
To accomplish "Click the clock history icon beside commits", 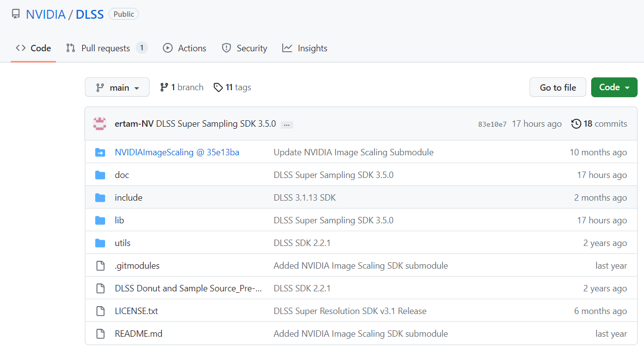I will pyautogui.click(x=576, y=124).
